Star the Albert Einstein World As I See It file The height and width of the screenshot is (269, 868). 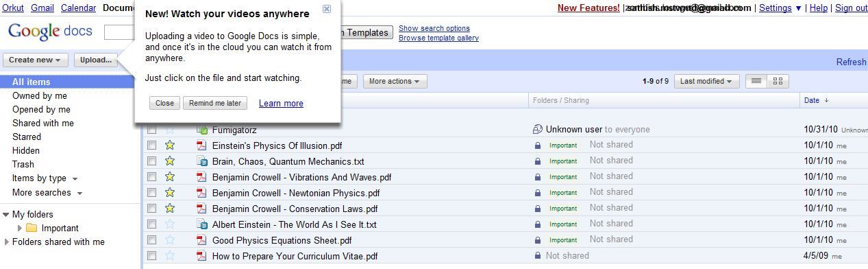(170, 224)
